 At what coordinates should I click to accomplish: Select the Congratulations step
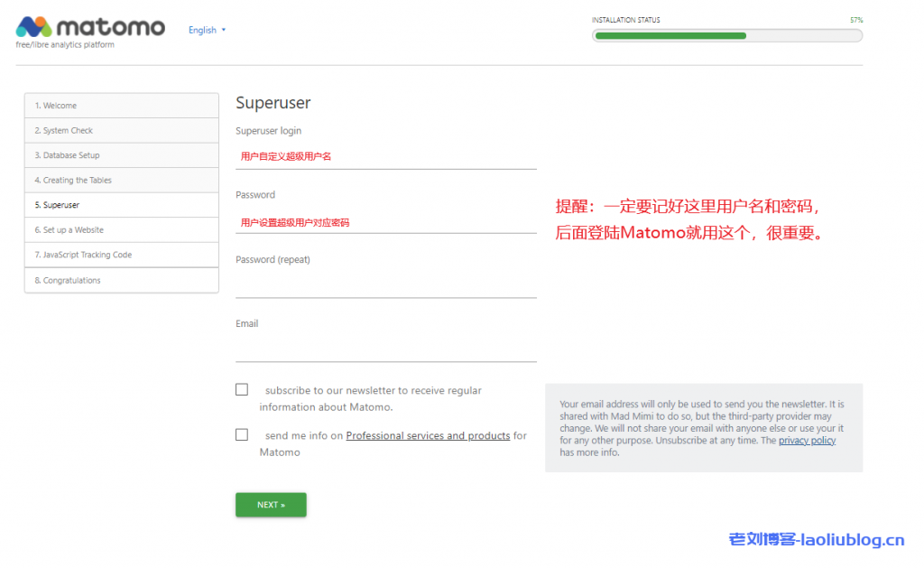(x=121, y=280)
